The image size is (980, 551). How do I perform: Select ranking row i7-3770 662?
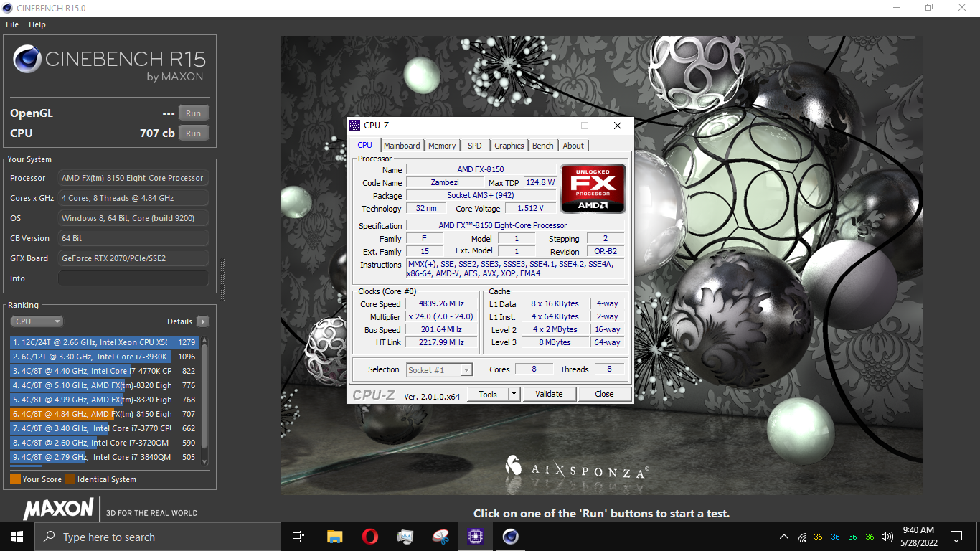pos(104,428)
